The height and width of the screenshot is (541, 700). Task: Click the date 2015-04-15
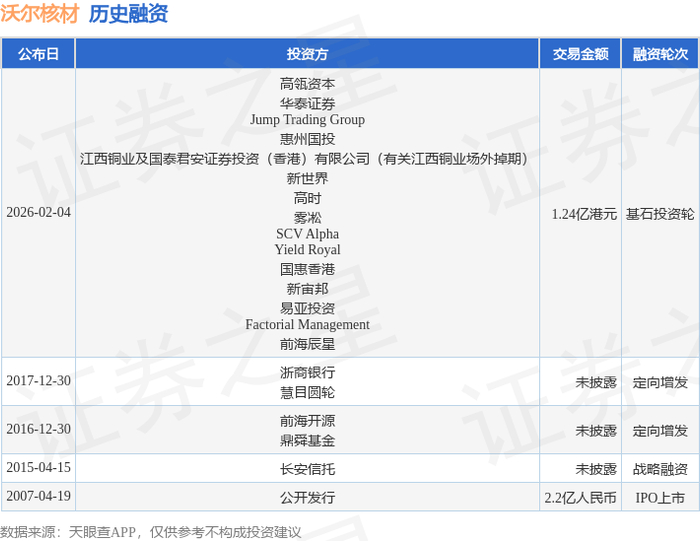point(38,467)
